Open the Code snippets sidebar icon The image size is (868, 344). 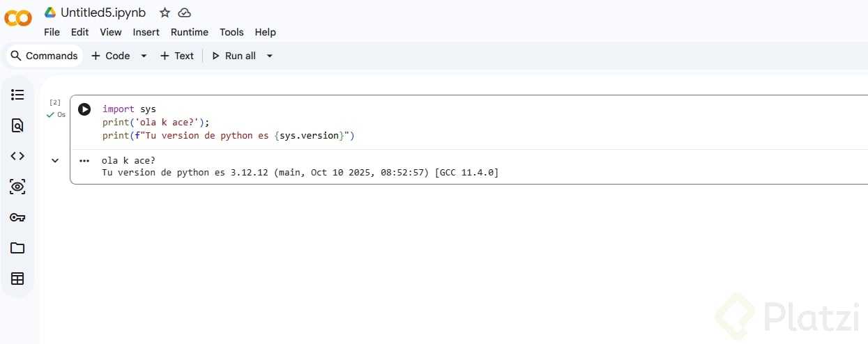[17, 156]
